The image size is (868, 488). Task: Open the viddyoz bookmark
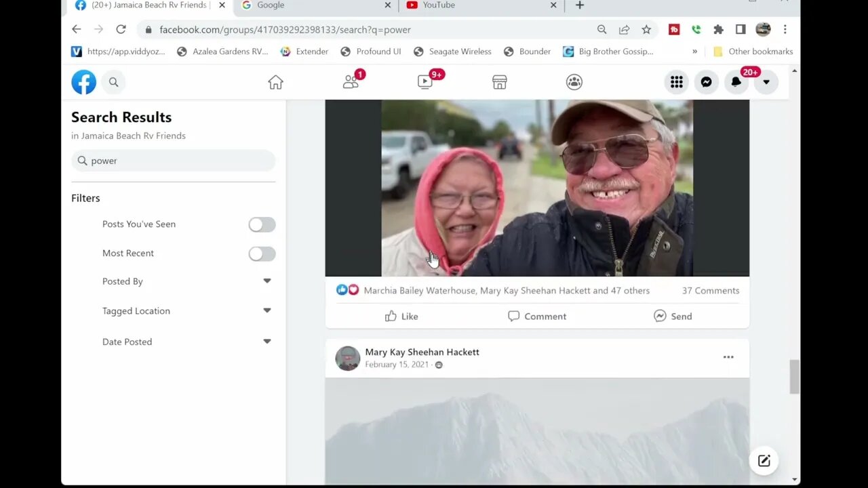pyautogui.click(x=119, y=52)
